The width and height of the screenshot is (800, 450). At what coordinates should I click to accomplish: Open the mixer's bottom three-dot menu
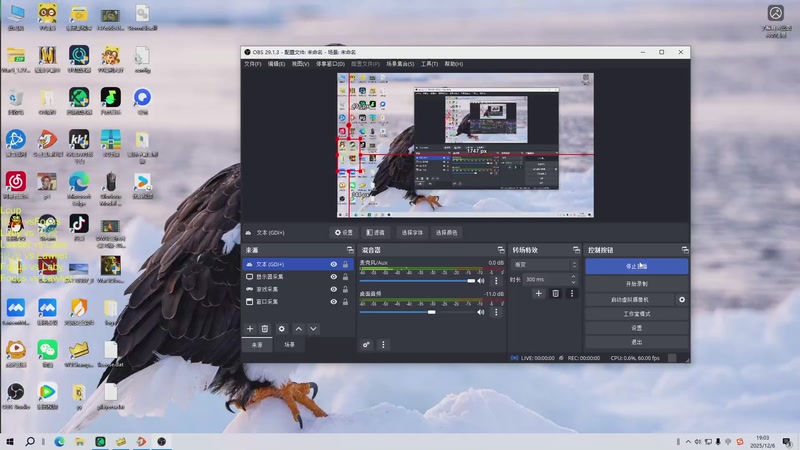pyautogui.click(x=383, y=345)
